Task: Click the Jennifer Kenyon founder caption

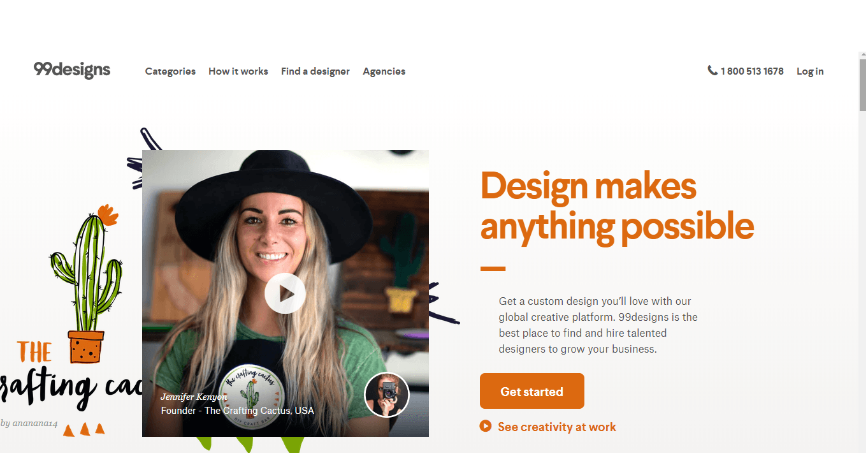Action: [x=237, y=404]
